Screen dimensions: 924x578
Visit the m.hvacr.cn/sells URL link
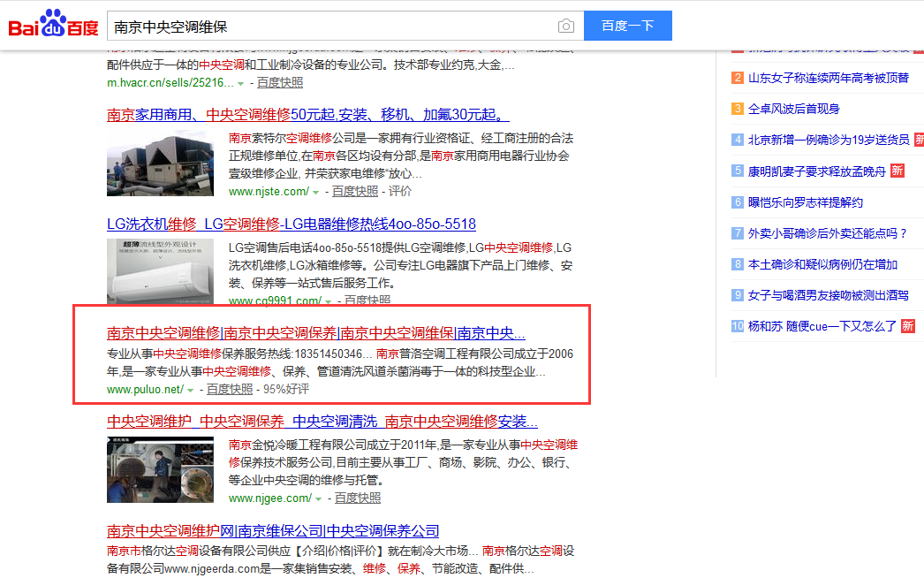(x=170, y=82)
